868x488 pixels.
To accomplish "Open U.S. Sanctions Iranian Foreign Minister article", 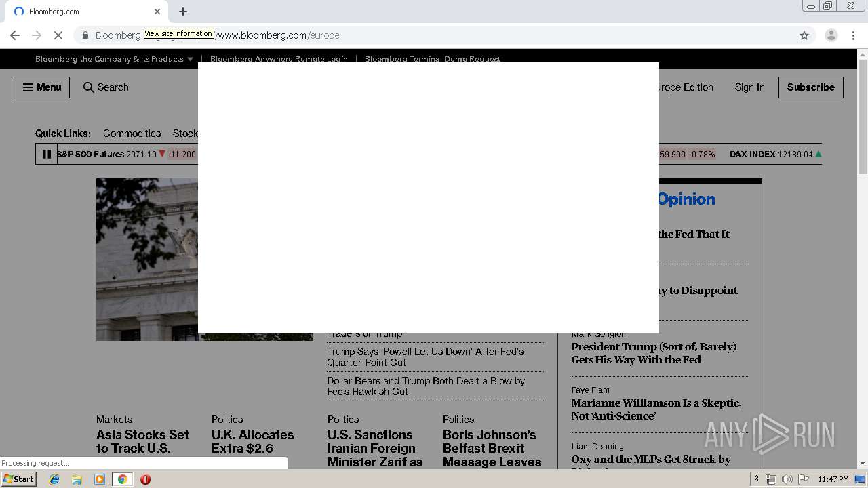I will tap(375, 448).
